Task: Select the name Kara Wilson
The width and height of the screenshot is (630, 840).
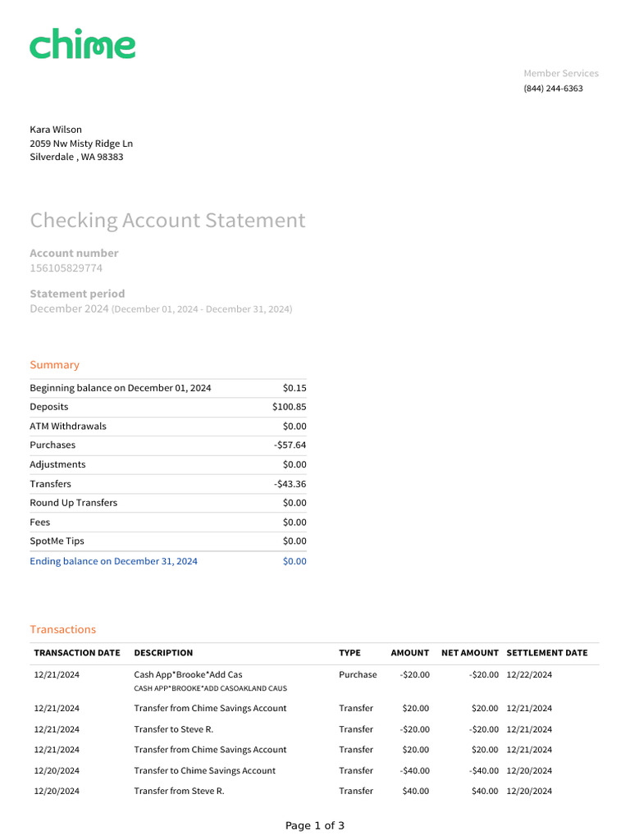Action: [56, 130]
